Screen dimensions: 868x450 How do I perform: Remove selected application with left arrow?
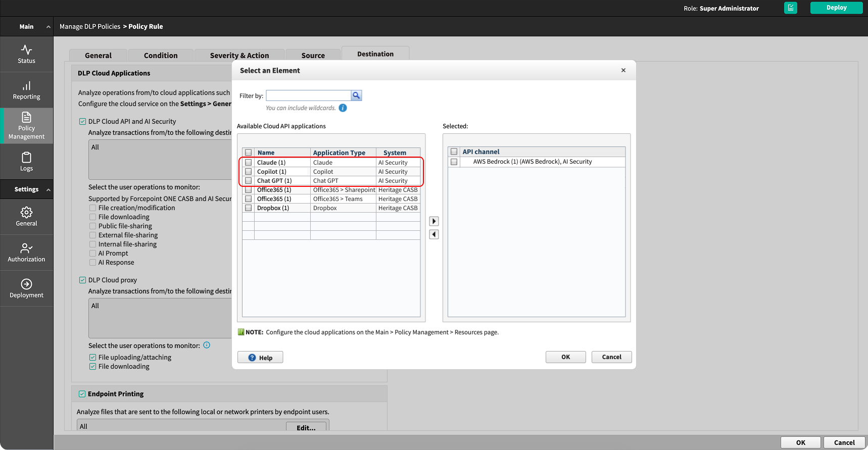click(434, 234)
